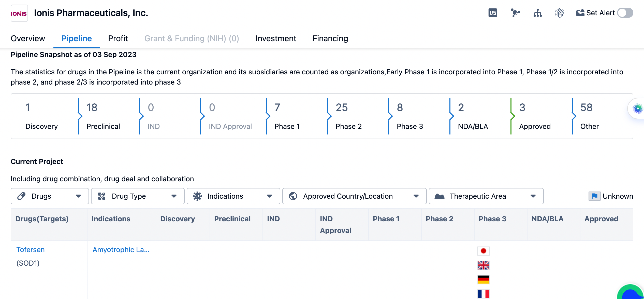Click the Ionis company logo
The height and width of the screenshot is (299, 644).
(19, 13)
